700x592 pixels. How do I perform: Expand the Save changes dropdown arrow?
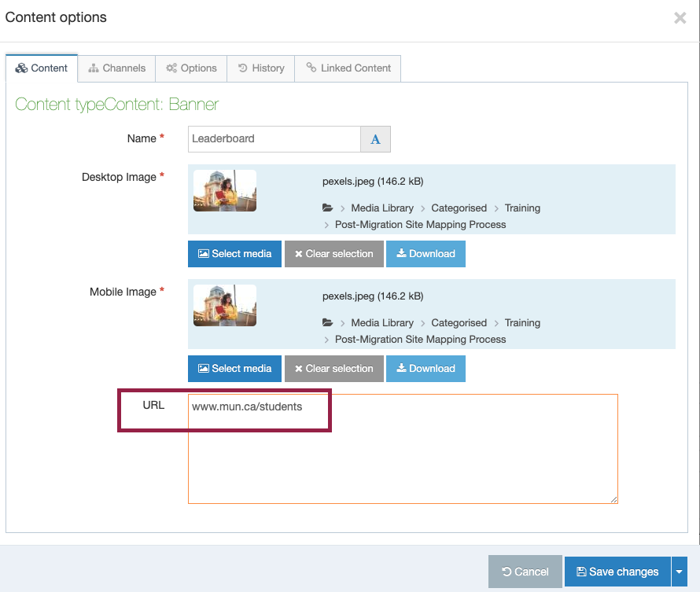(679, 572)
